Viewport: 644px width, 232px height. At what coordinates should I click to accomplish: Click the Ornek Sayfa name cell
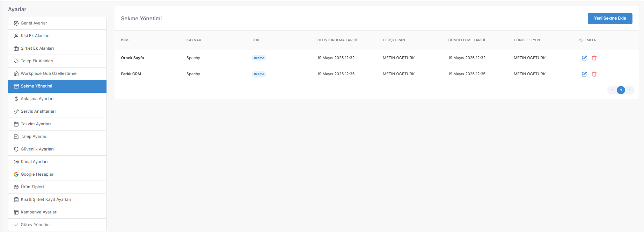click(x=132, y=58)
